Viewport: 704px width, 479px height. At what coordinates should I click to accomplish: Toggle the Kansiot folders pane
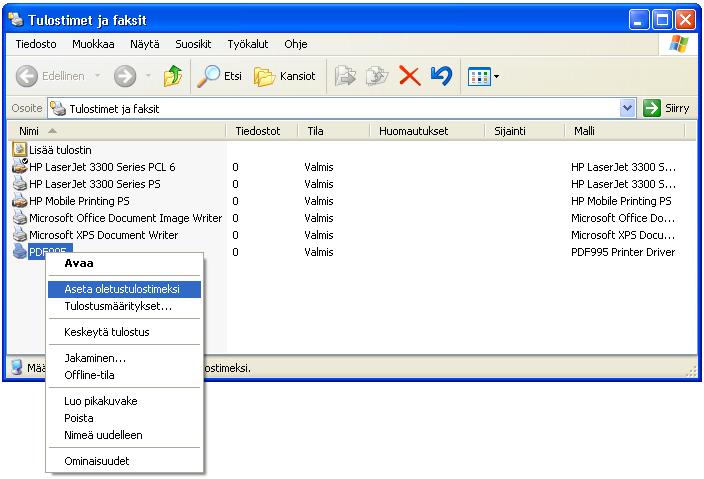point(285,76)
